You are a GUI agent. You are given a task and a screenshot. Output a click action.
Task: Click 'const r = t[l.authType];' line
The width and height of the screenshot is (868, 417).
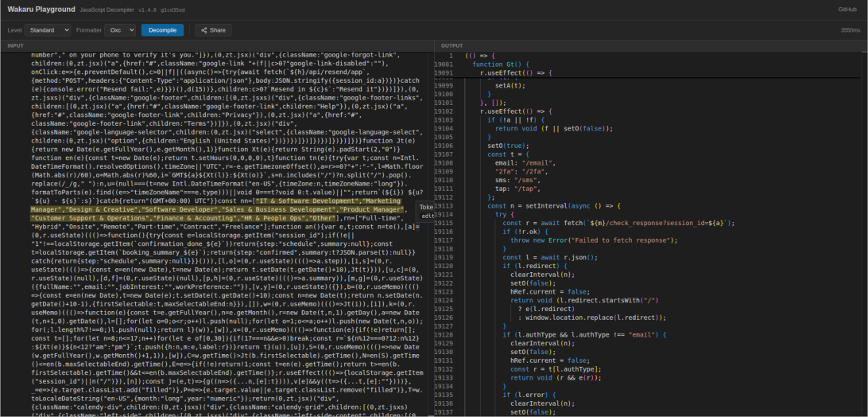point(556,369)
